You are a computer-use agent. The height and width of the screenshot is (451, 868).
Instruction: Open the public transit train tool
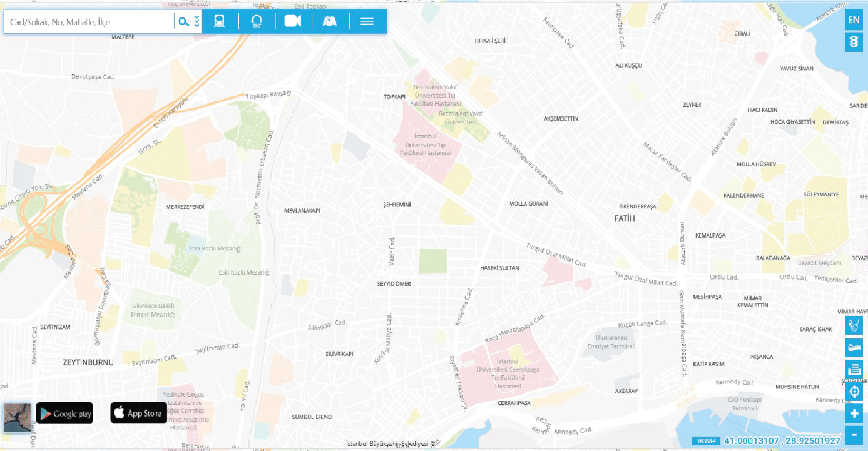point(219,21)
